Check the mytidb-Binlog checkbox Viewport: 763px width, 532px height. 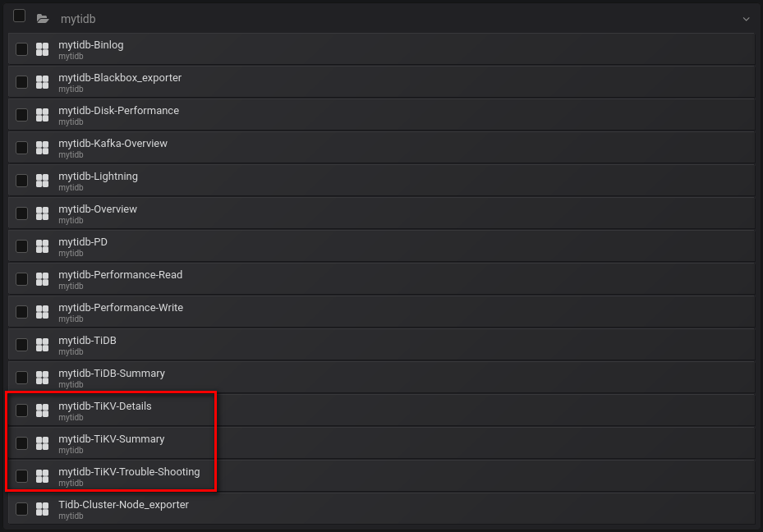click(x=22, y=49)
